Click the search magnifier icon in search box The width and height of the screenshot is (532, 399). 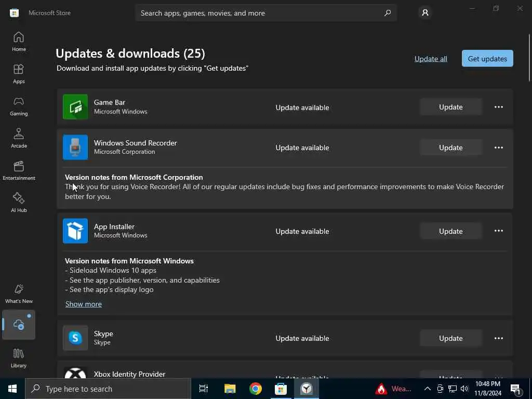(388, 13)
